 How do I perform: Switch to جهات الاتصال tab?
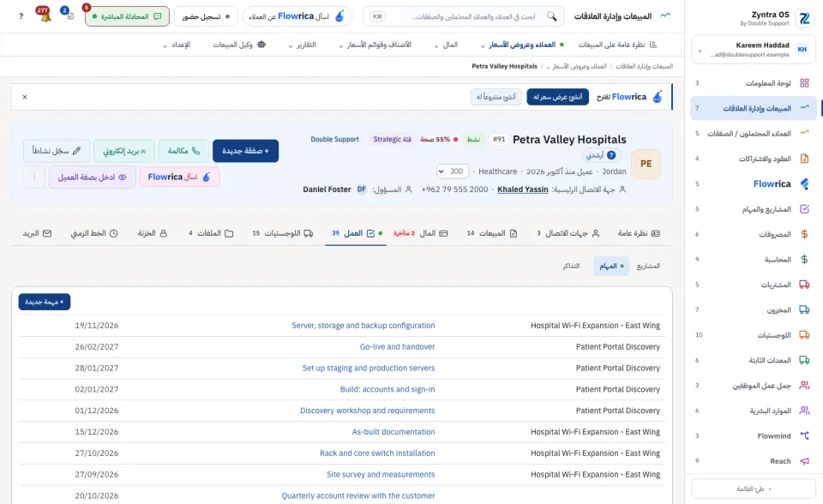coord(568,233)
